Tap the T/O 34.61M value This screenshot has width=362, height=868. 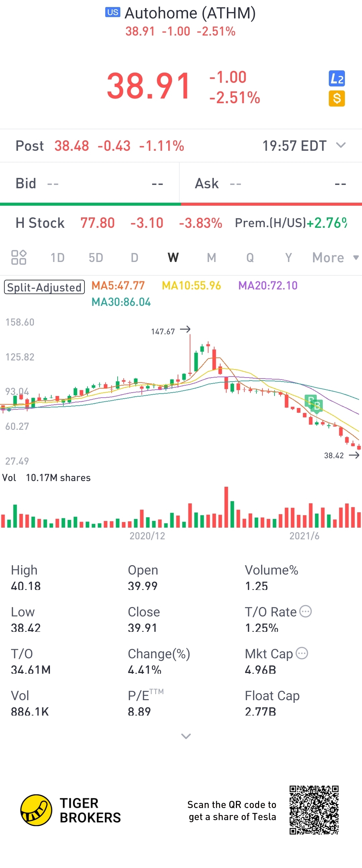coord(31,669)
